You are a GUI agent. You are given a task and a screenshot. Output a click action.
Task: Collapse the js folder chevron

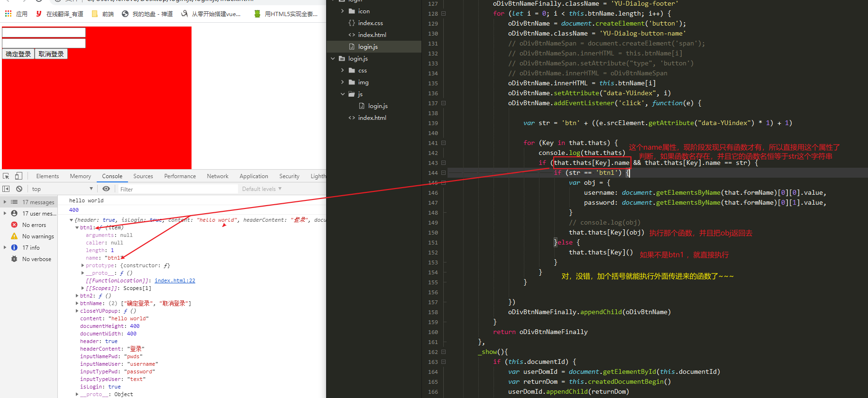342,94
